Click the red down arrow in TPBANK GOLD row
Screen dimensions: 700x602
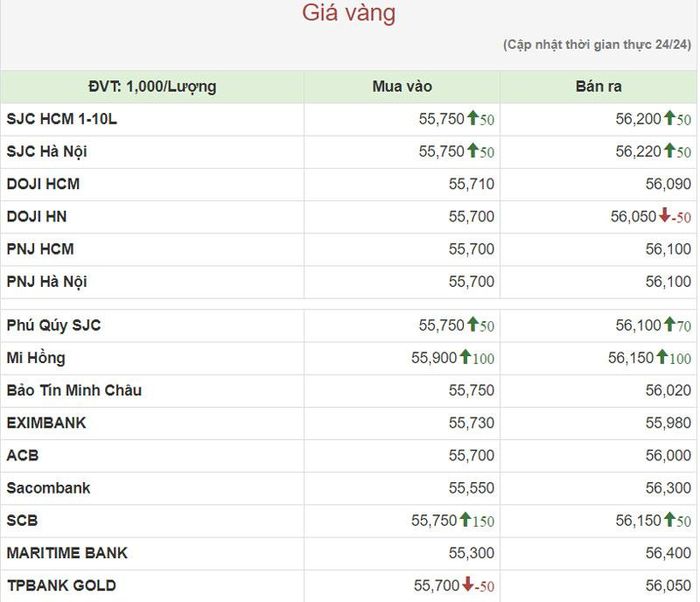[x=468, y=584]
